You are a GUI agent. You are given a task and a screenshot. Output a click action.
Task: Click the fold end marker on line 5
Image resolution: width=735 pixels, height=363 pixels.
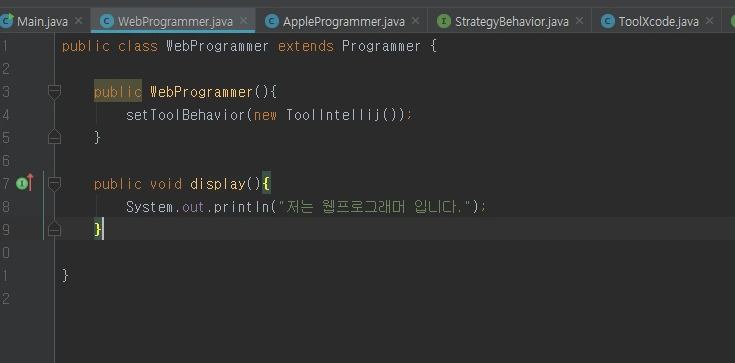tap(54, 136)
